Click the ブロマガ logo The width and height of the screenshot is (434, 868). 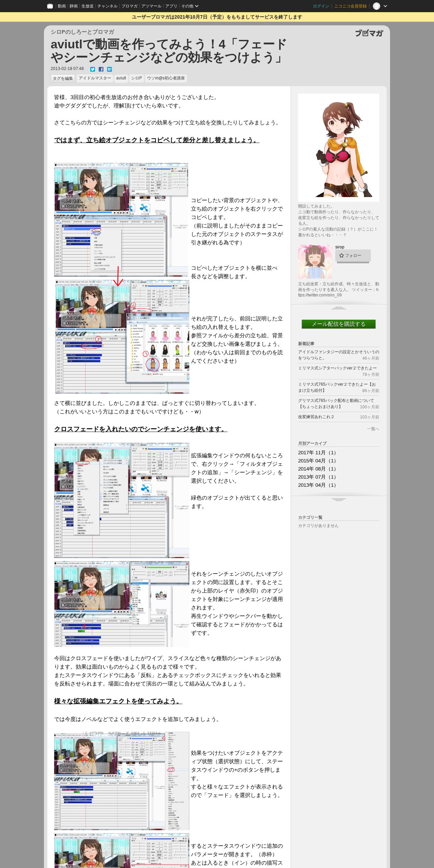click(x=369, y=33)
